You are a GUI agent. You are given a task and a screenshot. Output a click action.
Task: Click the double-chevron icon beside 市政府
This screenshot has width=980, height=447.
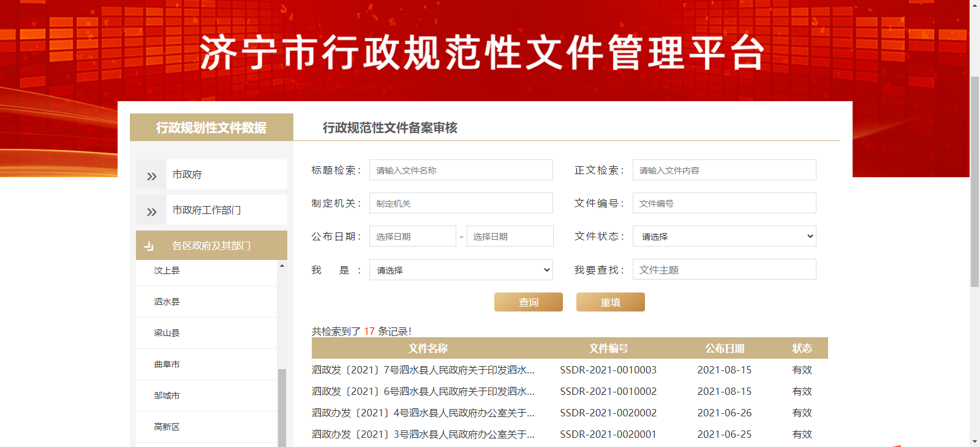(151, 176)
